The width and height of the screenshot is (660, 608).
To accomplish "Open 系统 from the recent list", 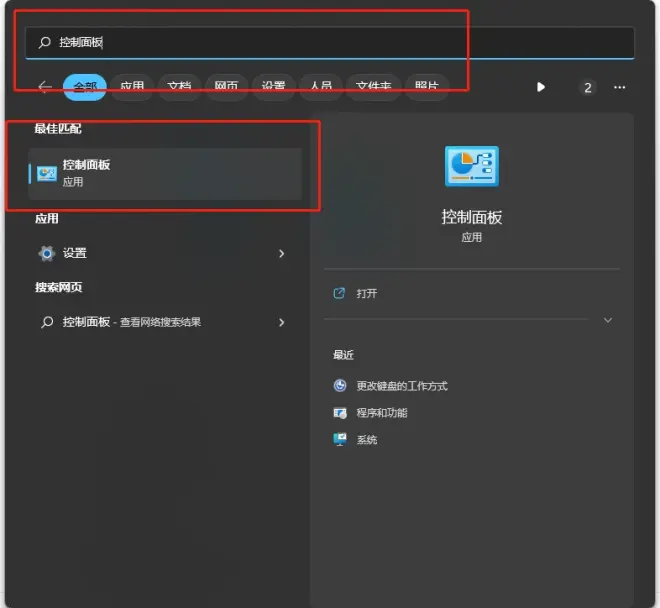I will 366,440.
